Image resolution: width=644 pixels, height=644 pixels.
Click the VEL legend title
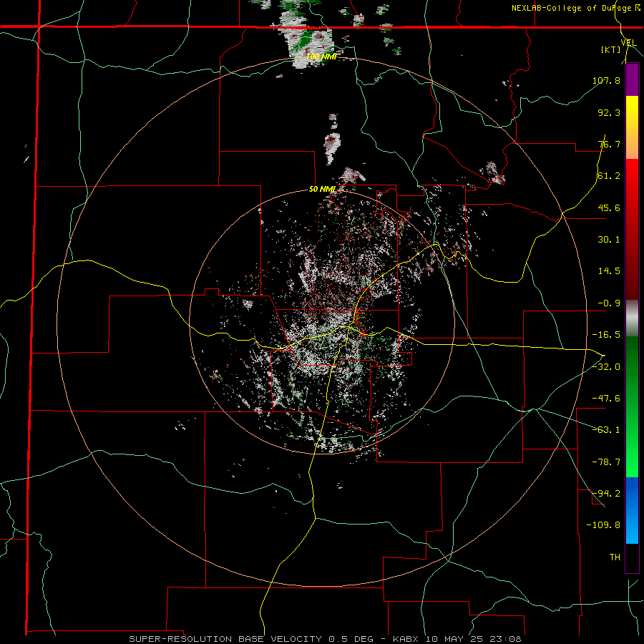click(x=628, y=43)
